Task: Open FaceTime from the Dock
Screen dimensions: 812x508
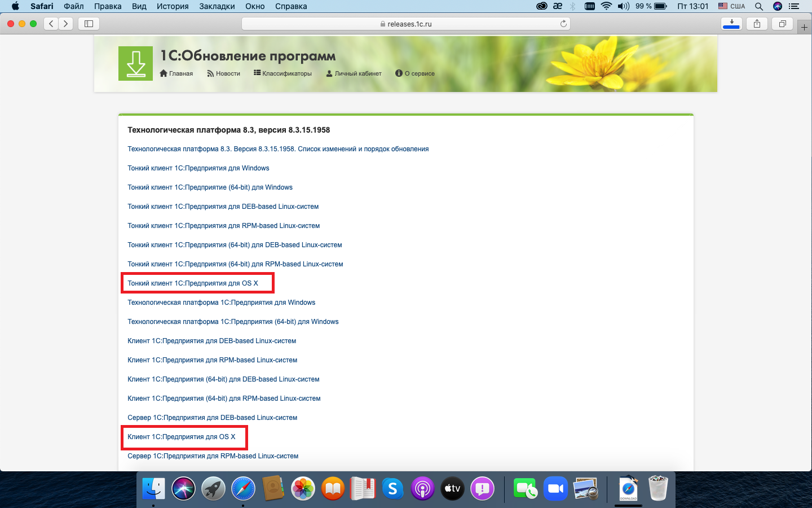Action: coord(526,488)
